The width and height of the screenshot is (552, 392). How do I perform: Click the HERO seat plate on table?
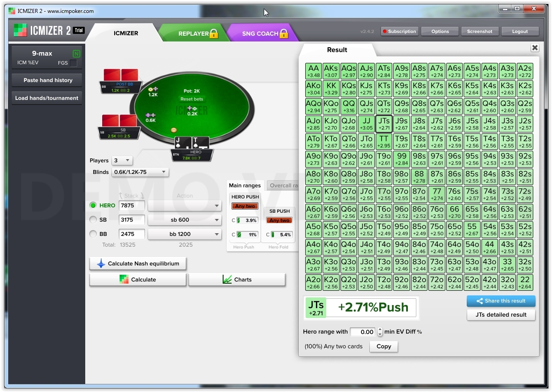click(192, 155)
